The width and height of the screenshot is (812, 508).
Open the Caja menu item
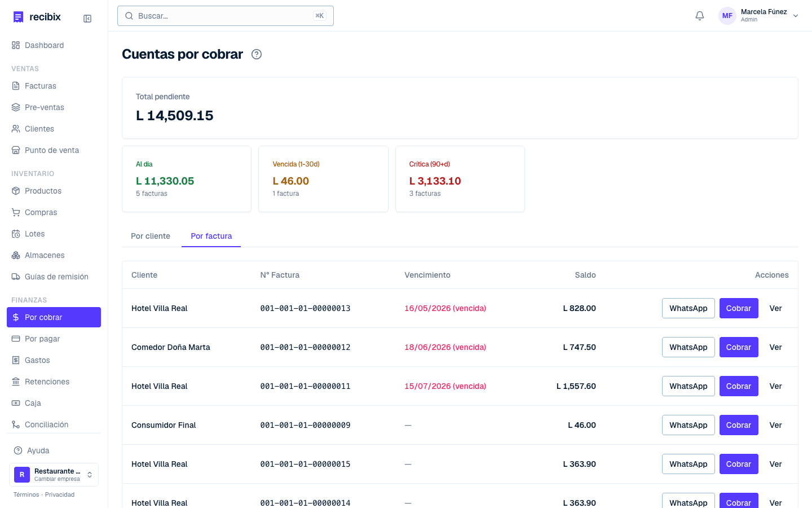point(54,403)
